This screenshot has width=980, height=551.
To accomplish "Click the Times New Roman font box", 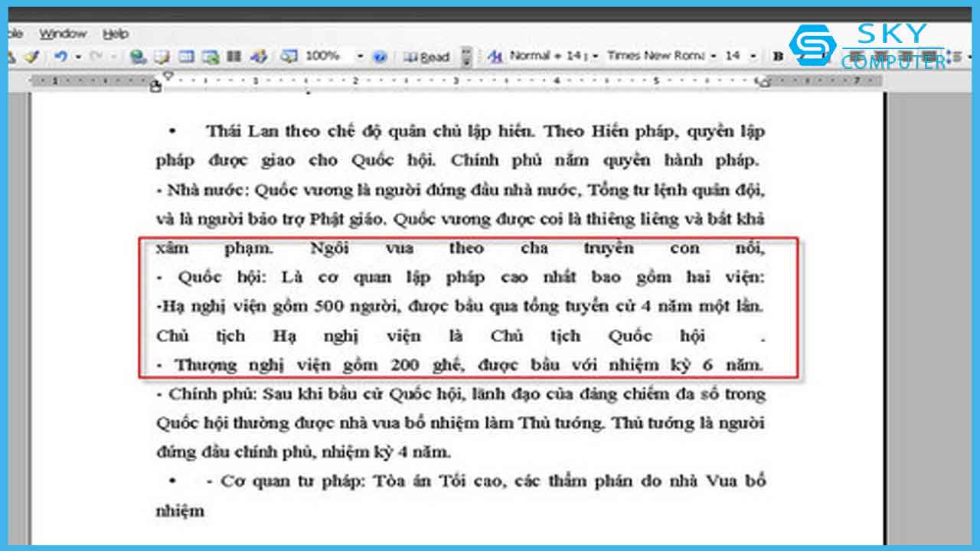I will 655,56.
